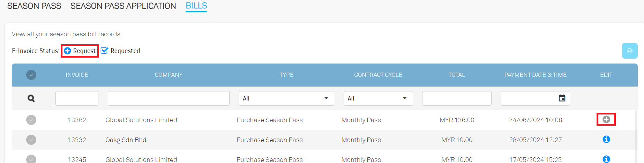This screenshot has width=644, height=163.
Task: Switch to the Season Pass tab
Action: point(34,6)
